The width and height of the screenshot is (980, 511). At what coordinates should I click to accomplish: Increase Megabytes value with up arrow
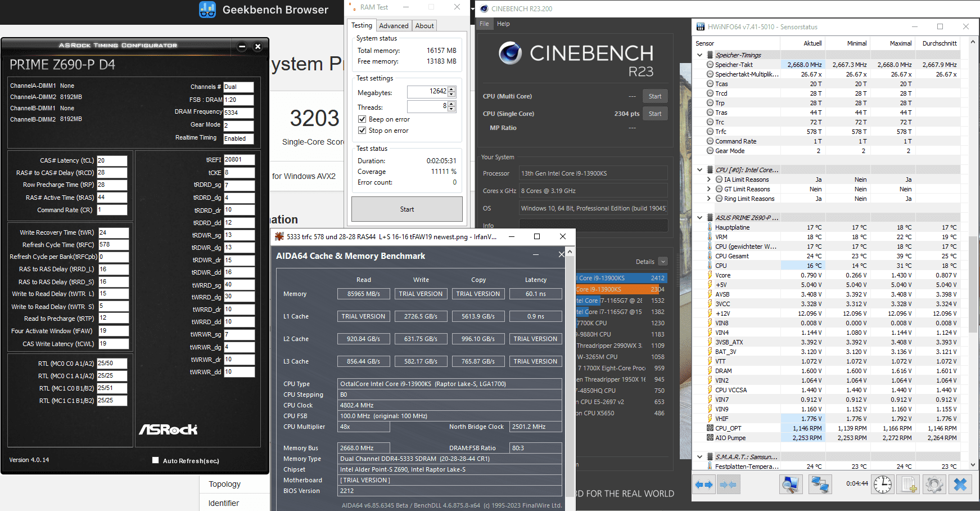click(451, 89)
